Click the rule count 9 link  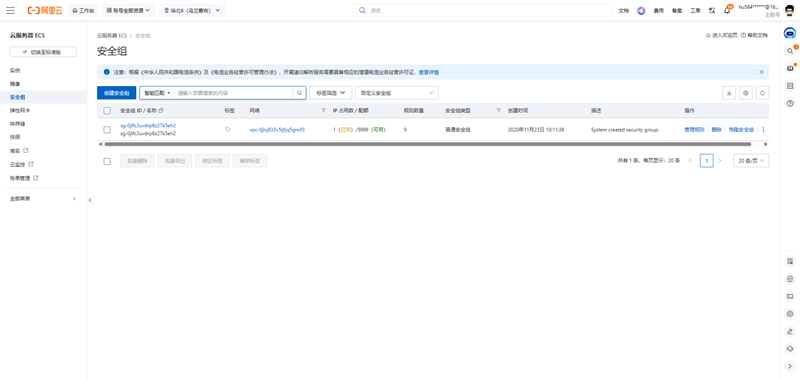click(x=405, y=130)
